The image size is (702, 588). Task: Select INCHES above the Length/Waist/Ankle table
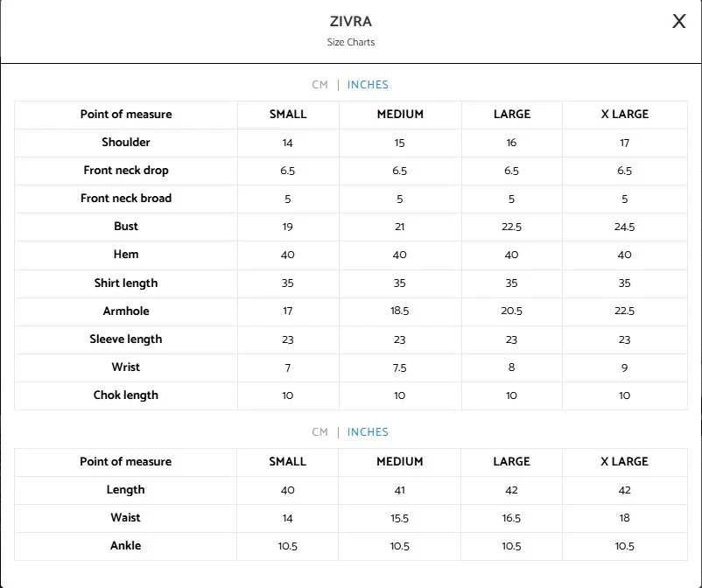[368, 432]
